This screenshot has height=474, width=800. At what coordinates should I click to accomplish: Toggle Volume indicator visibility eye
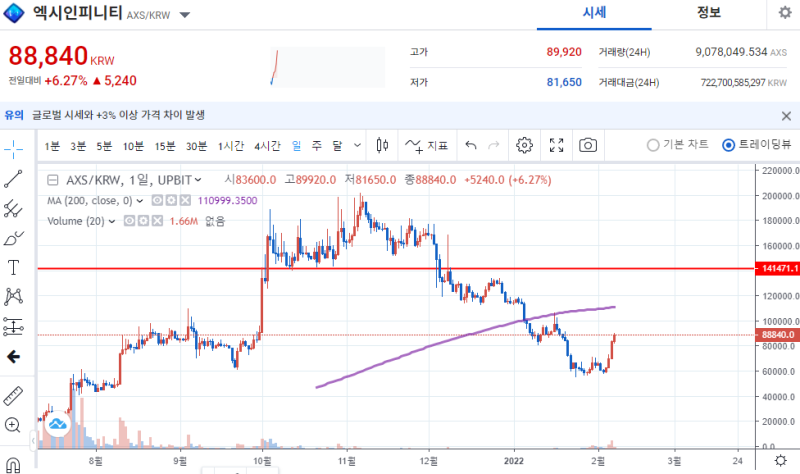[130, 221]
